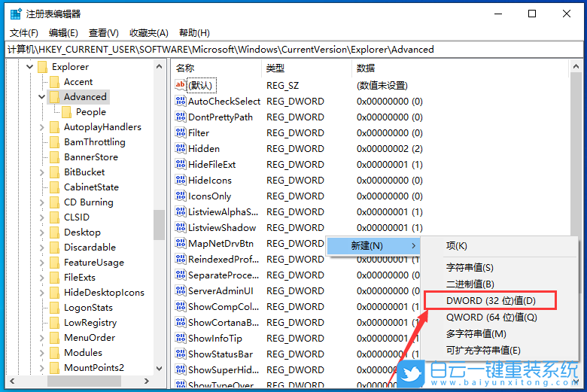This screenshot has height=392, width=587.
Task: Click the ListviewShadow DWORD icon
Action: (180, 227)
